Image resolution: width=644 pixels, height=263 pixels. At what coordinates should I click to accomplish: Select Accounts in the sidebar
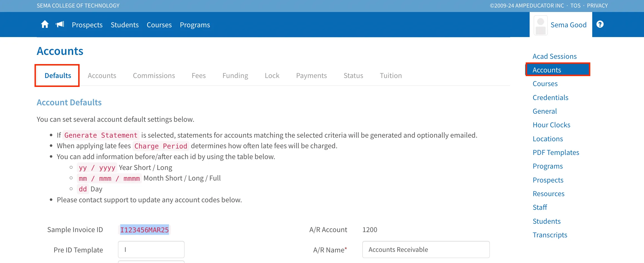tap(558, 70)
